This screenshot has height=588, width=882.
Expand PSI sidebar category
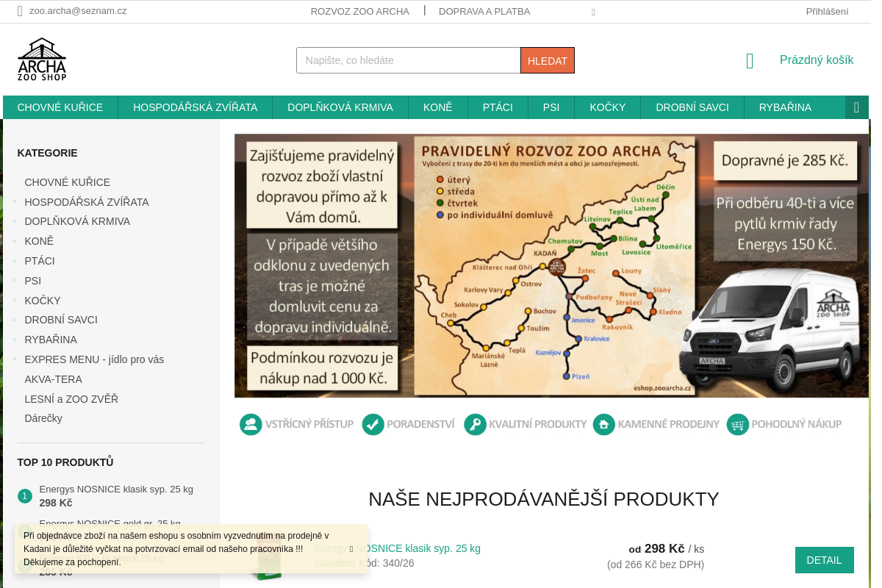pyautogui.click(x=14, y=281)
